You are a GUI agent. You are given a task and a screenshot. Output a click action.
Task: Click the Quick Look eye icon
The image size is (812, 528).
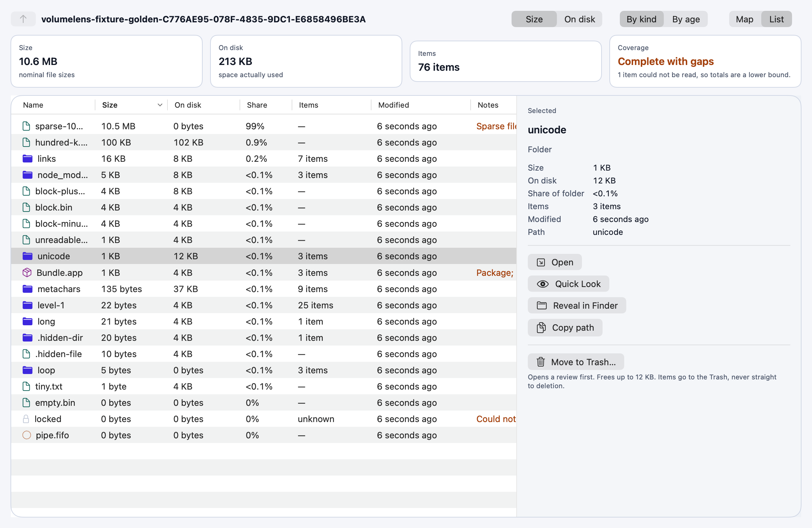543,284
